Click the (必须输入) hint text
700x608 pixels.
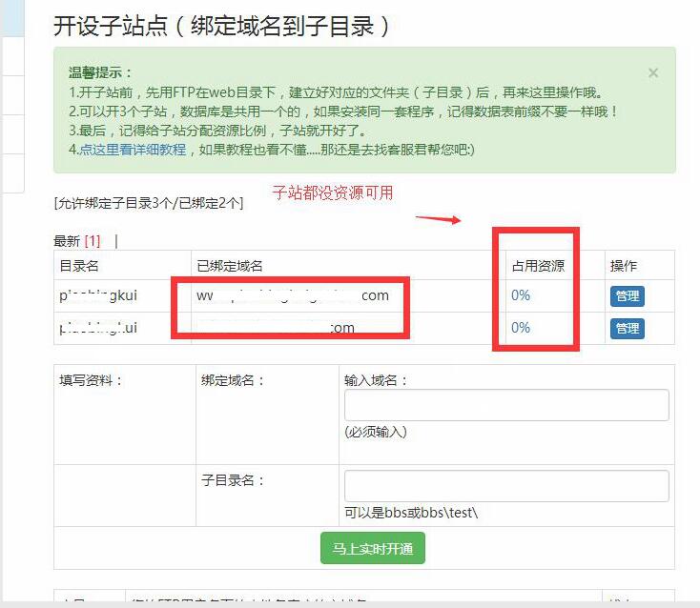coord(376,432)
